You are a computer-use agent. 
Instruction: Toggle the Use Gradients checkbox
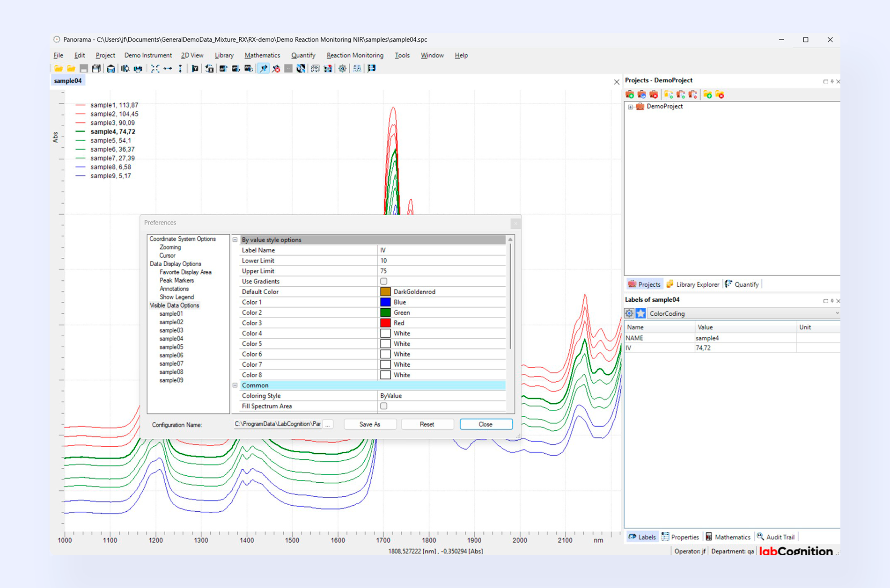point(384,281)
